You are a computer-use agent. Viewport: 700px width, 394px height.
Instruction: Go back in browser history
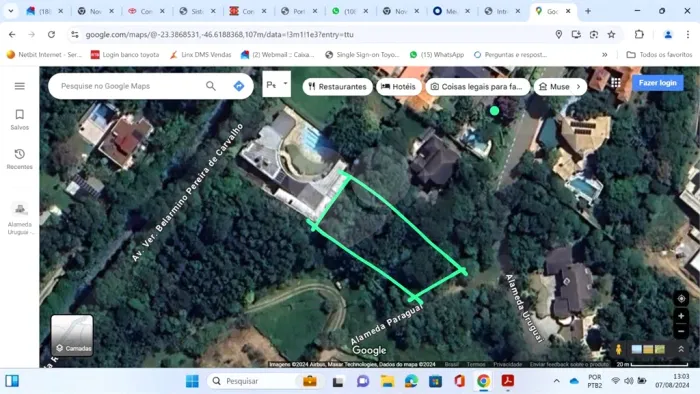coord(12,34)
